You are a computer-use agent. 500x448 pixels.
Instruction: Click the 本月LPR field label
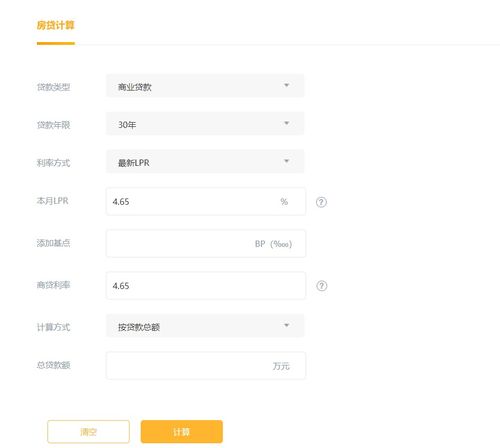(x=53, y=201)
